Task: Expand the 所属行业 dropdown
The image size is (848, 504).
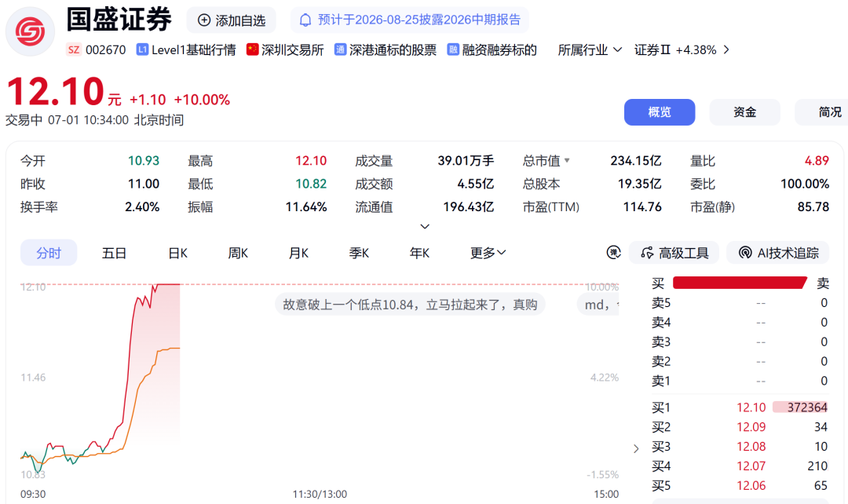Action: pos(590,49)
